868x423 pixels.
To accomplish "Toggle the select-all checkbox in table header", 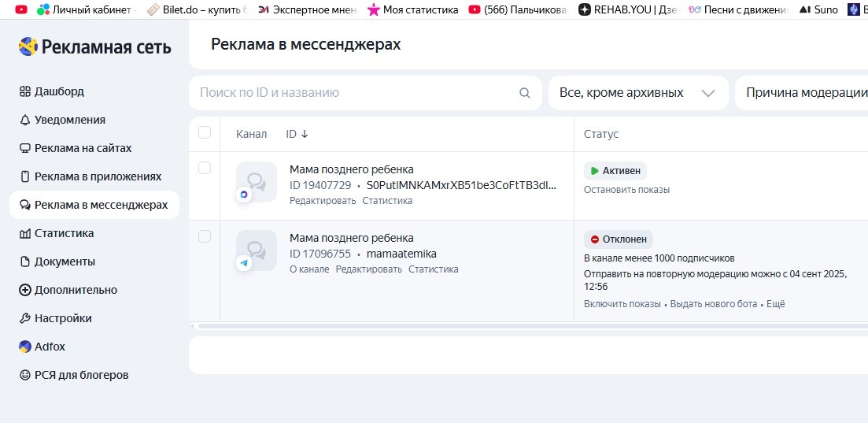I will [205, 132].
